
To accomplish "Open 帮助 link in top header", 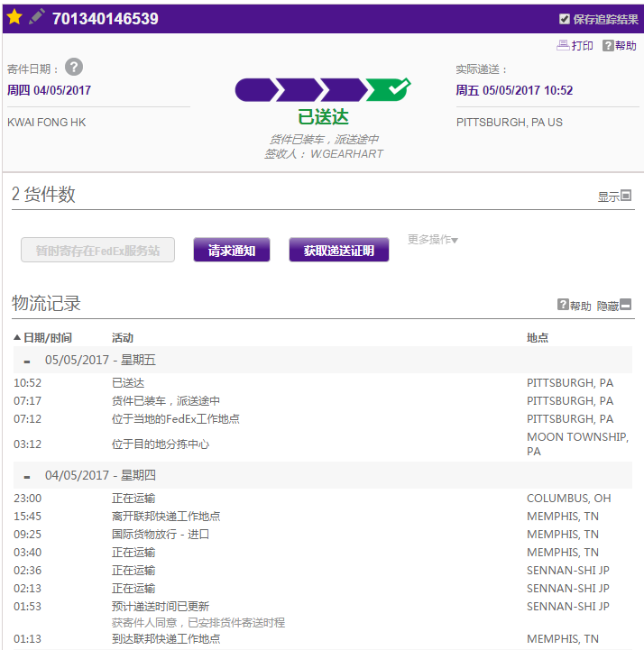I will coord(620,46).
